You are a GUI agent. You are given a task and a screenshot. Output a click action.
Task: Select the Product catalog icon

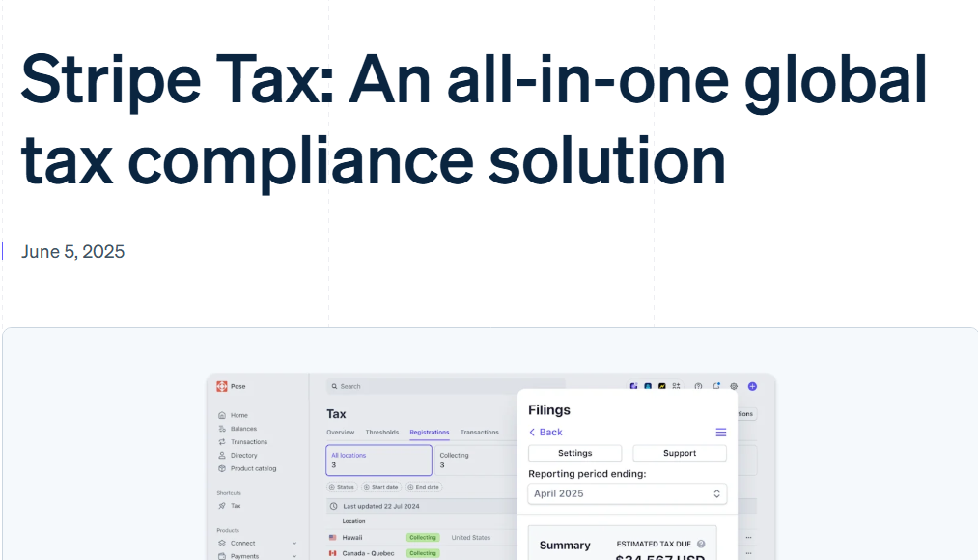click(220, 468)
